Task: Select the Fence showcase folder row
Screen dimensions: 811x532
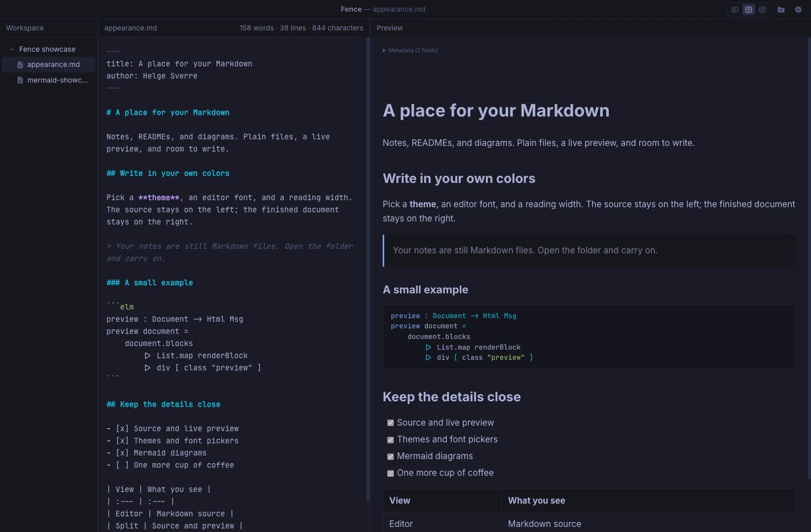Action: [x=49, y=49]
